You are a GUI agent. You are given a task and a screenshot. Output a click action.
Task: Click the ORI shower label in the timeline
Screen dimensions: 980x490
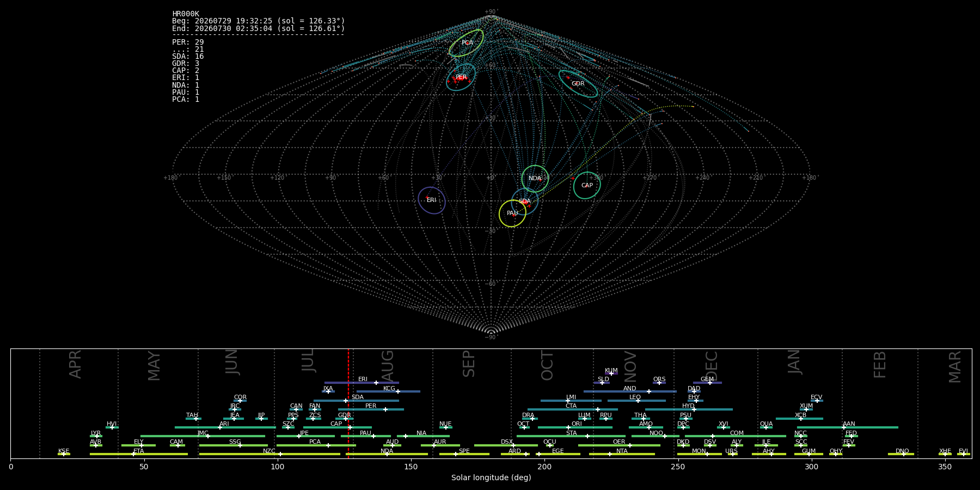[577, 424]
